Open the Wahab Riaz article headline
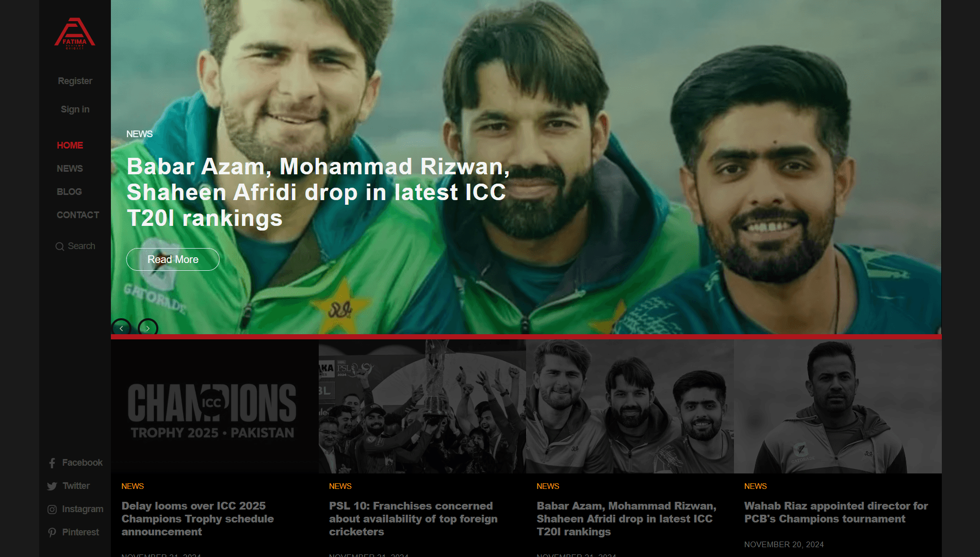 pyautogui.click(x=836, y=513)
